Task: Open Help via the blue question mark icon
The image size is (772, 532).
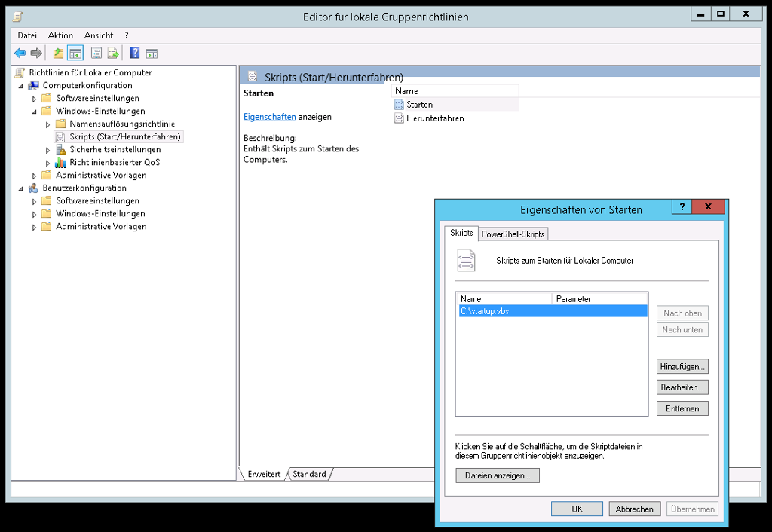Action: tap(135, 53)
